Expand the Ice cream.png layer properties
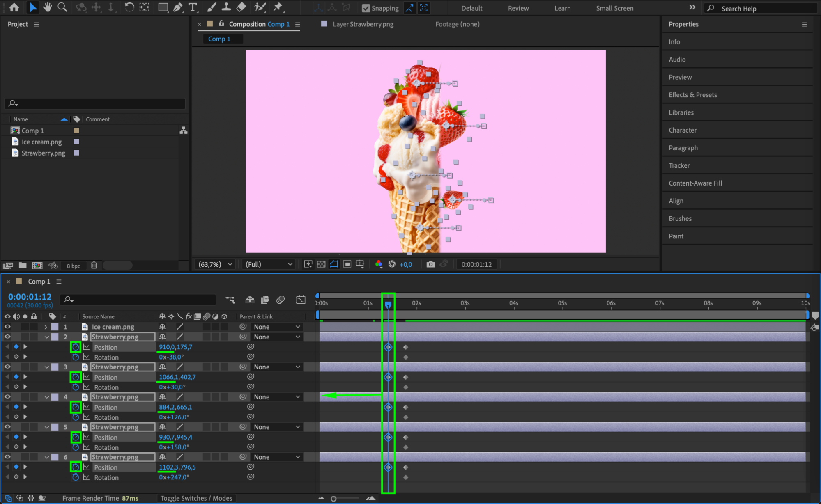 (46, 327)
